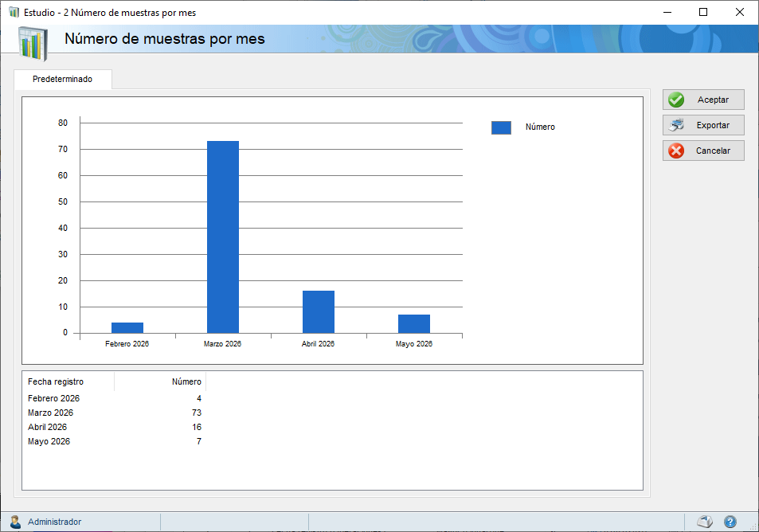Screen dimensions: 759x532
Task: Click the export icon on Exportar button
Action: coord(677,125)
